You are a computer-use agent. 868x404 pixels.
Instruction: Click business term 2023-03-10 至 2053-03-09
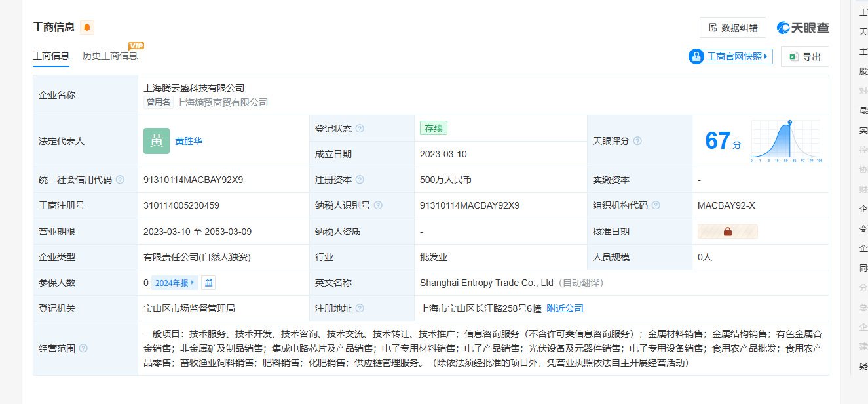(x=198, y=232)
